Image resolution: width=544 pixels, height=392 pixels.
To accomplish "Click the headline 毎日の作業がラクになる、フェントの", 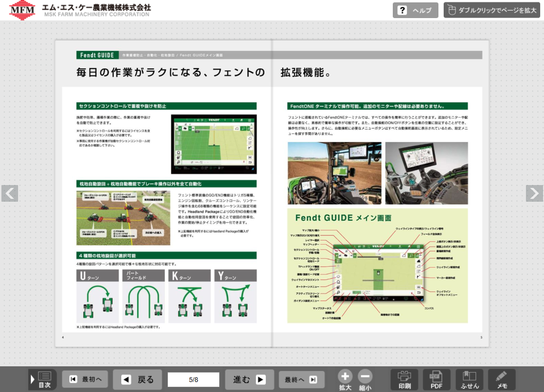I will coord(171,72).
